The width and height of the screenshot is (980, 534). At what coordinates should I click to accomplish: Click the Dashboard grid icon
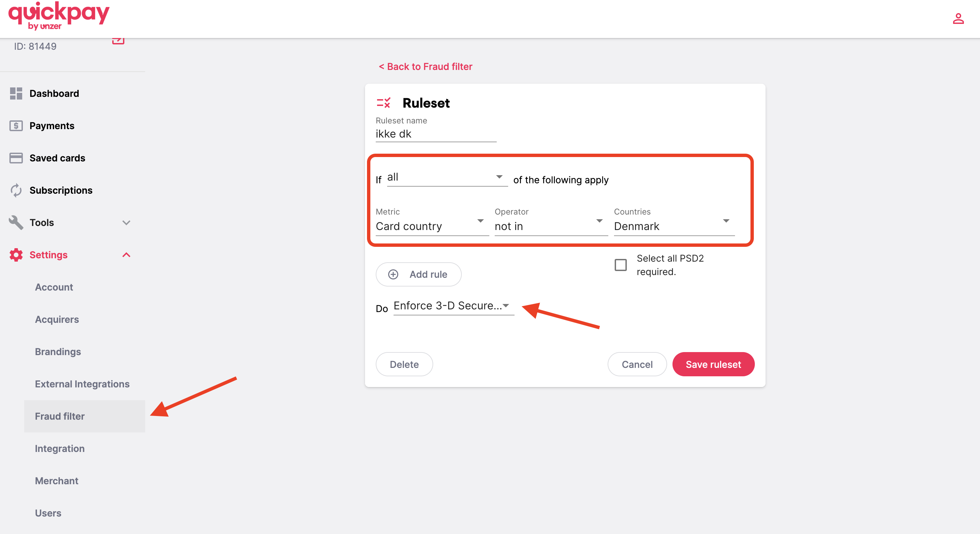point(16,93)
